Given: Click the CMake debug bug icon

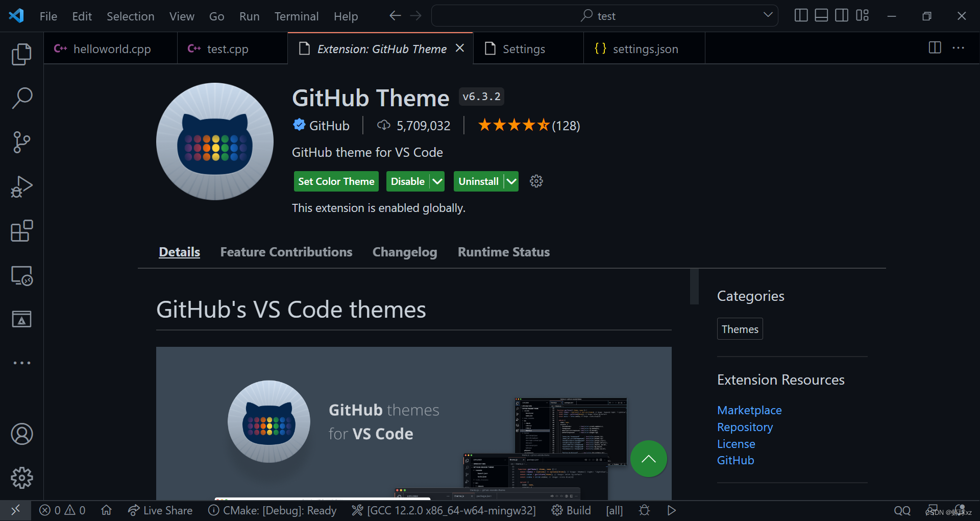Looking at the screenshot, I should coord(644,510).
